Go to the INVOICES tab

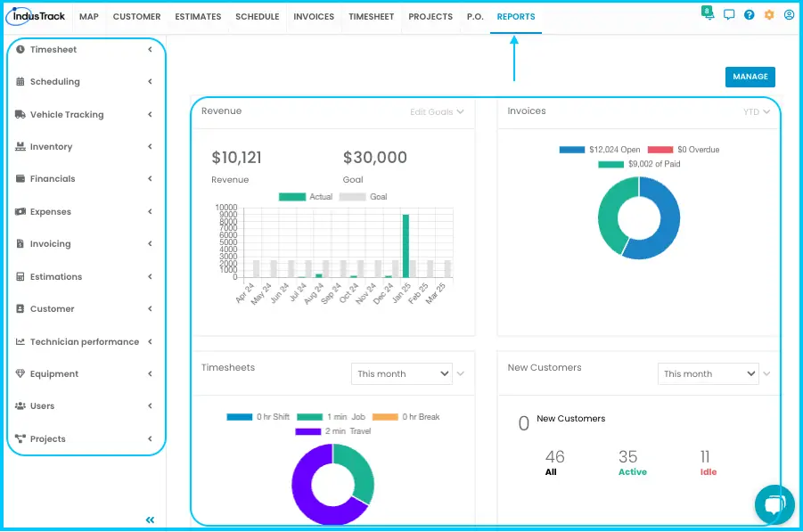tap(314, 16)
